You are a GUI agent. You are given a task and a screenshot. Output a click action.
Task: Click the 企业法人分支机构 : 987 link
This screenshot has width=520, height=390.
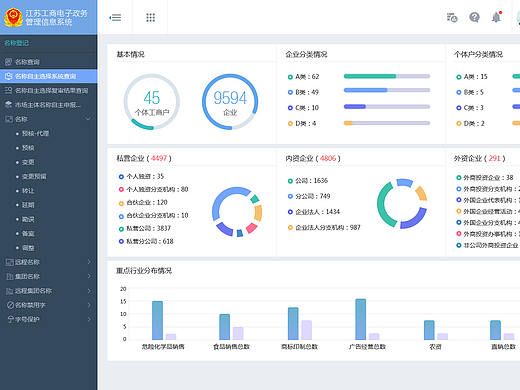coord(328,227)
